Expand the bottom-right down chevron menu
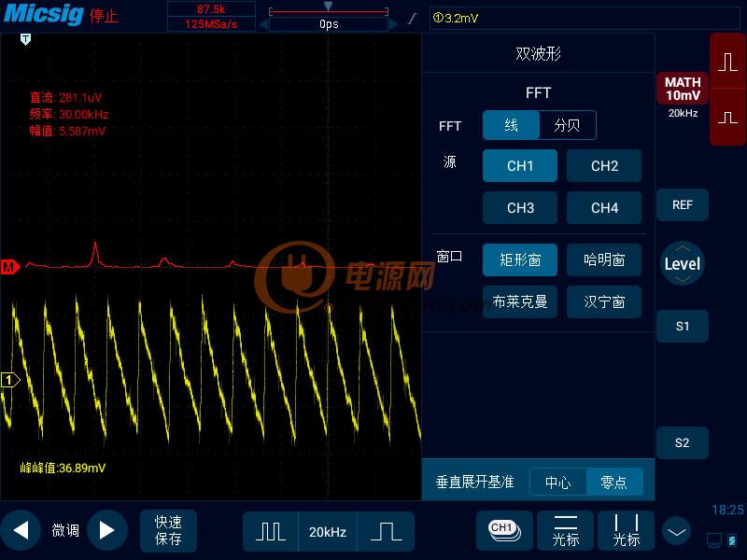The width and height of the screenshot is (747, 560). (676, 531)
